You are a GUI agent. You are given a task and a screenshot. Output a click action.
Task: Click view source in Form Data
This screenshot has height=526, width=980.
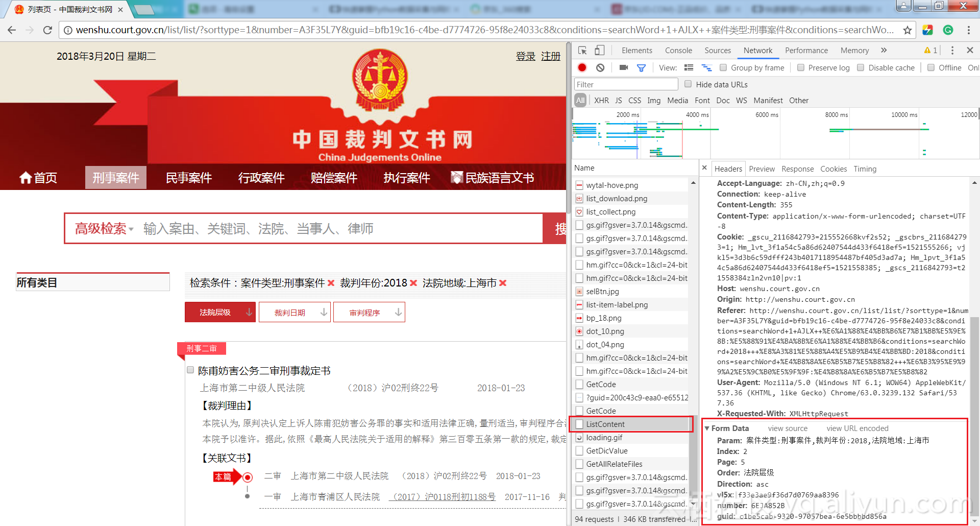(788, 428)
